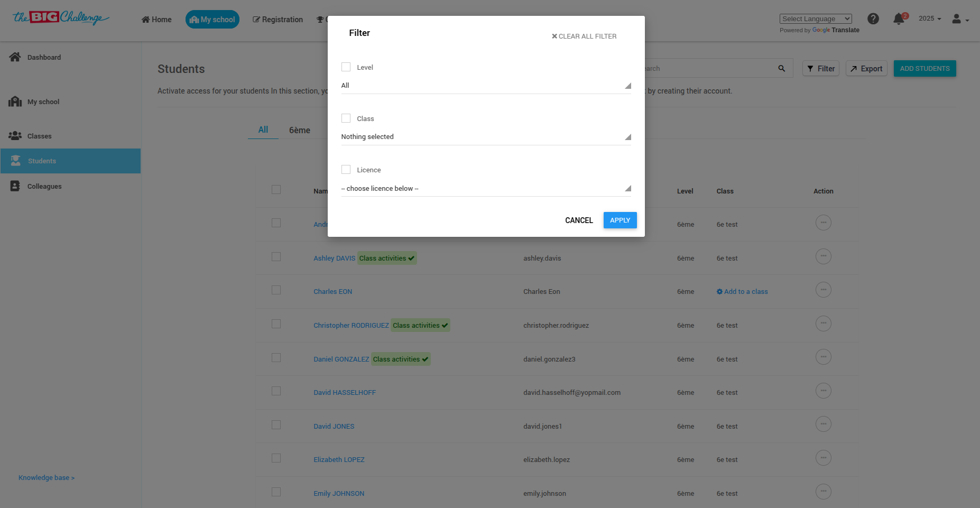980x508 pixels.
Task: Enable the Level filter checkbox
Action: (346, 67)
